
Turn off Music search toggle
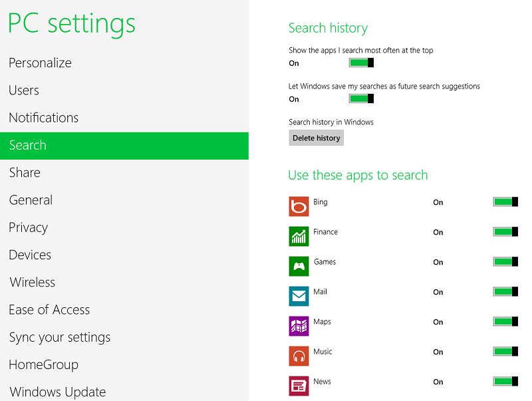(x=505, y=352)
